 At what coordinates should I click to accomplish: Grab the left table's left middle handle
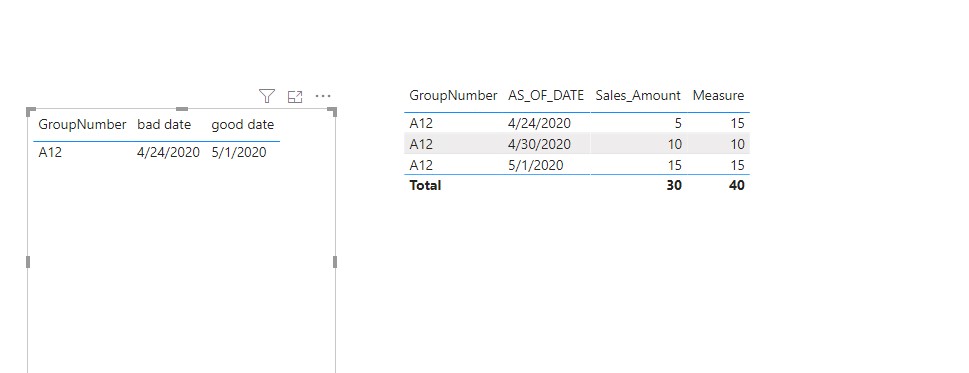coord(28,262)
